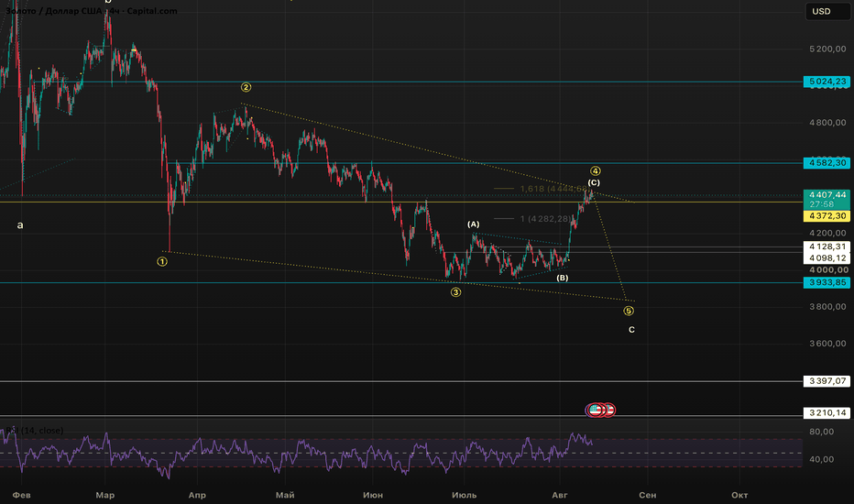Viewport: 854px width, 504px height.
Task: Click the Авг label on the time axis
Action: click(x=559, y=495)
